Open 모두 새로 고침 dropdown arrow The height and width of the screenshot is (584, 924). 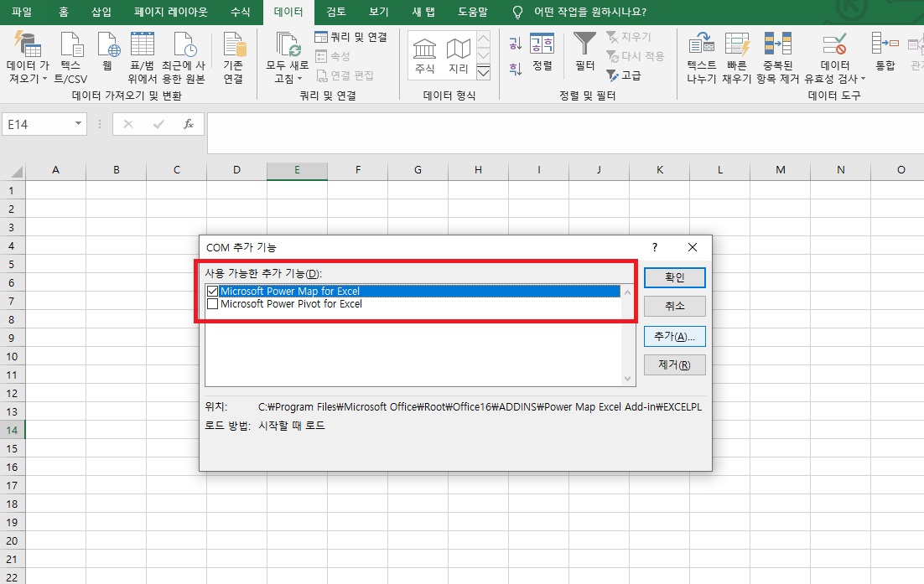[x=300, y=79]
